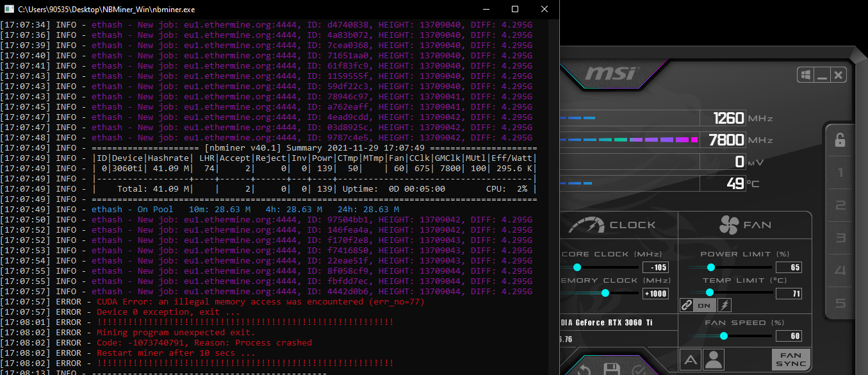Select profile slot 5 in Afterburner
This screenshot has width=868, height=375.
[840, 304]
